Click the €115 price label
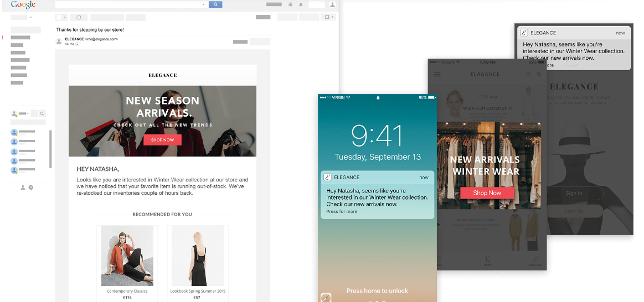644x302 pixels. click(127, 298)
